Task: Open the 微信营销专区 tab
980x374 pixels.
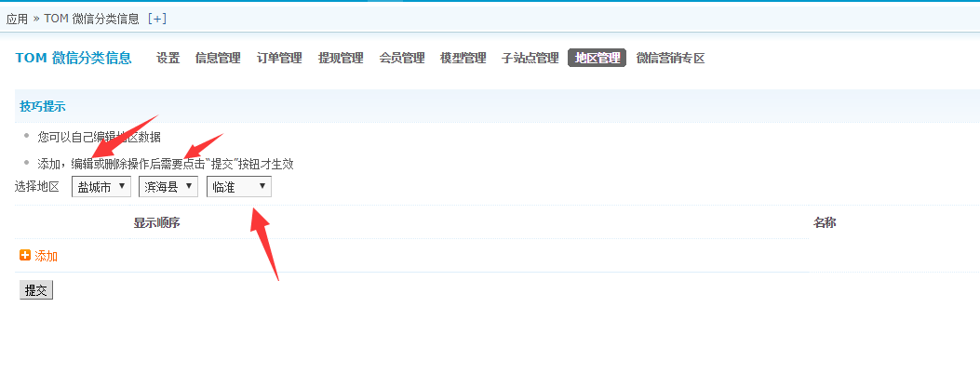Action: pos(671,58)
